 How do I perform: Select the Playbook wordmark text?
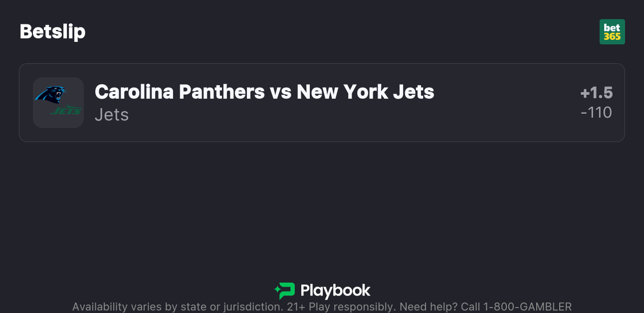pos(335,291)
